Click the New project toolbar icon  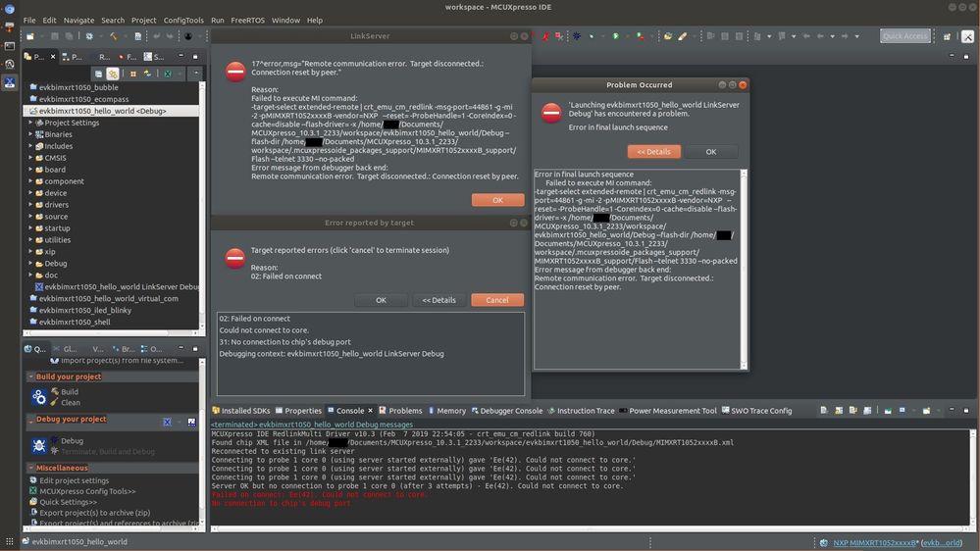point(30,36)
